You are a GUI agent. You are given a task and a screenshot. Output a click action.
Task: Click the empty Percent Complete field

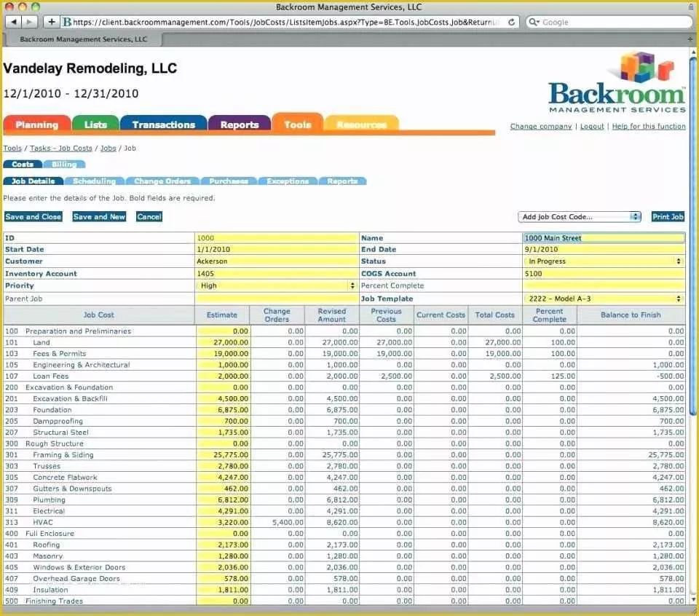coord(604,285)
